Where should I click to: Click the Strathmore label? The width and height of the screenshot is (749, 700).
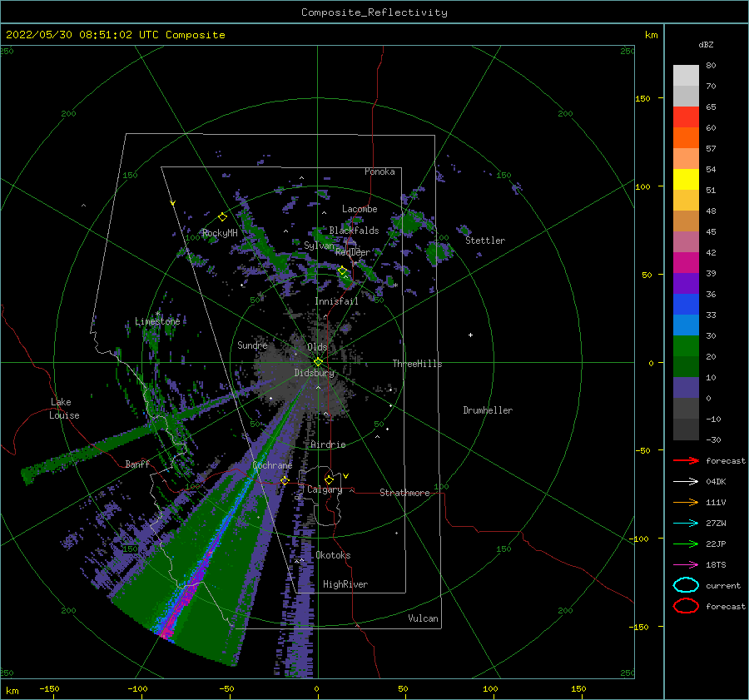coord(404,493)
